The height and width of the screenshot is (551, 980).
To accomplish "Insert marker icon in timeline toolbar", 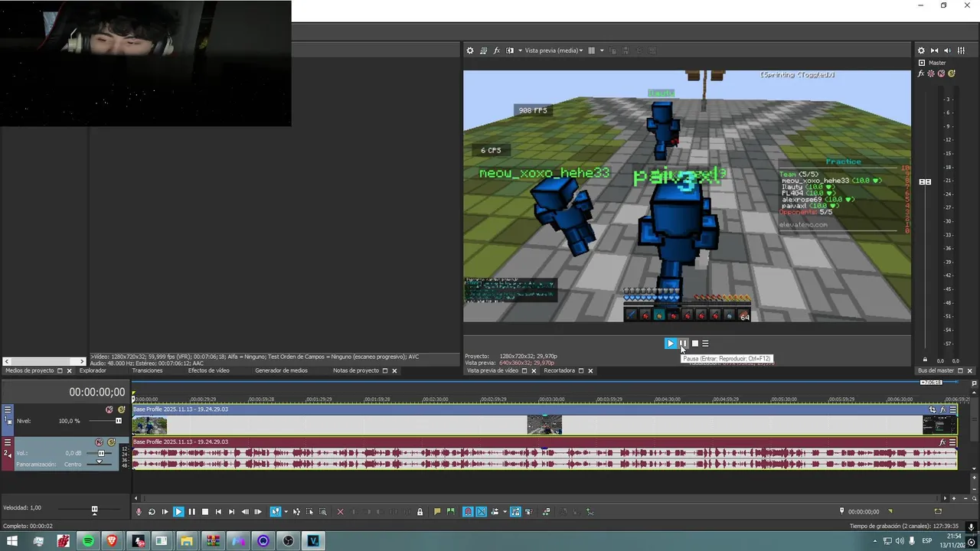I will 437,512.
